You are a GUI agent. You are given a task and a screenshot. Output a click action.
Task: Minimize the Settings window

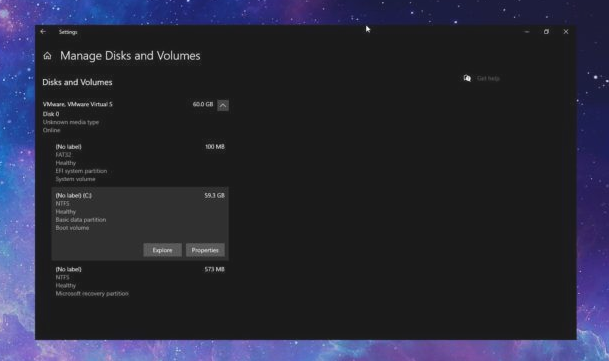coord(527,32)
